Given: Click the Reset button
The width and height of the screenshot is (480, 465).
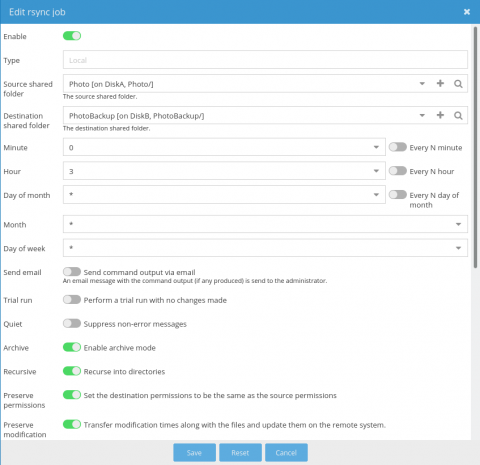Looking at the screenshot, I should pyautogui.click(x=240, y=453).
